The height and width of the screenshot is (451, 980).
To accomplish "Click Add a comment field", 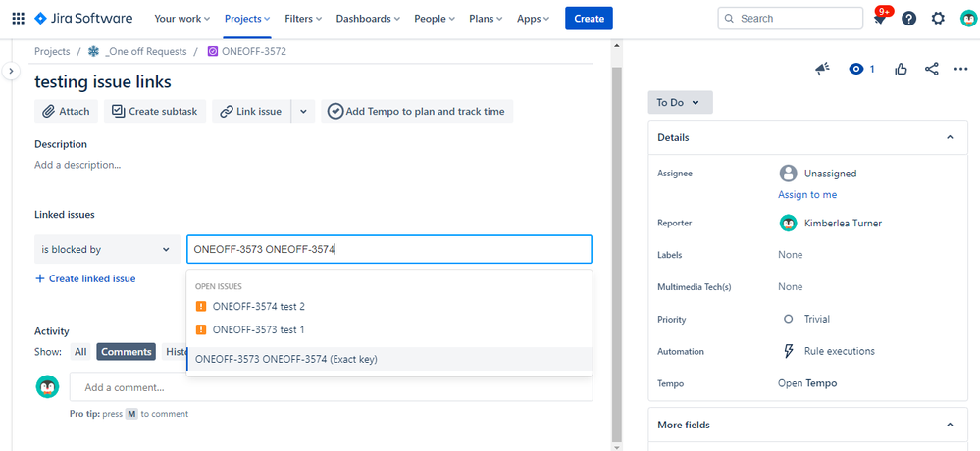I will 332,387.
